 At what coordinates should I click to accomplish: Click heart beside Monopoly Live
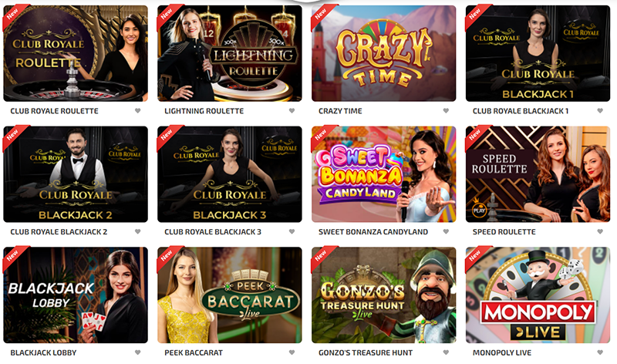click(x=600, y=352)
